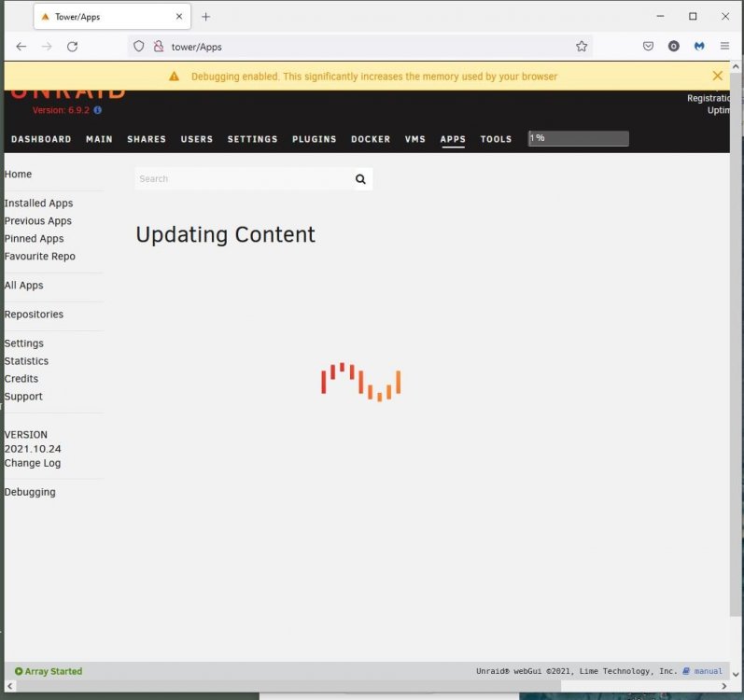Open Previous Apps in sidebar
The height and width of the screenshot is (700, 744).
(38, 221)
